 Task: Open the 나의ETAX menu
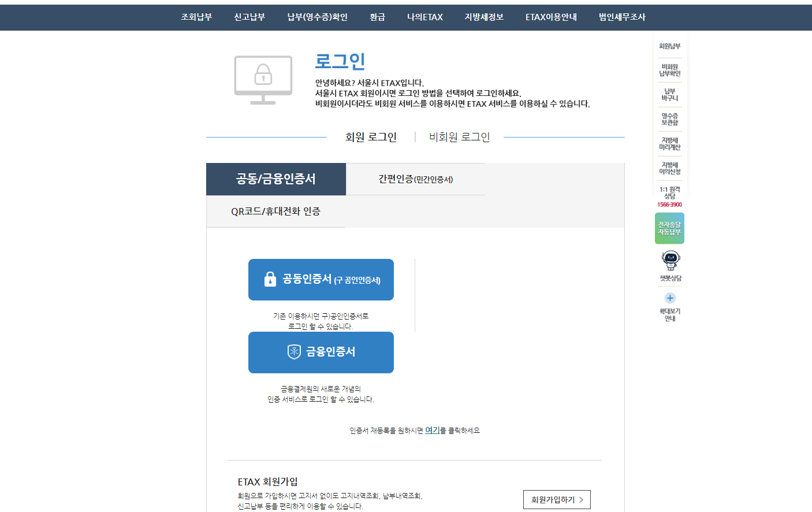[425, 17]
